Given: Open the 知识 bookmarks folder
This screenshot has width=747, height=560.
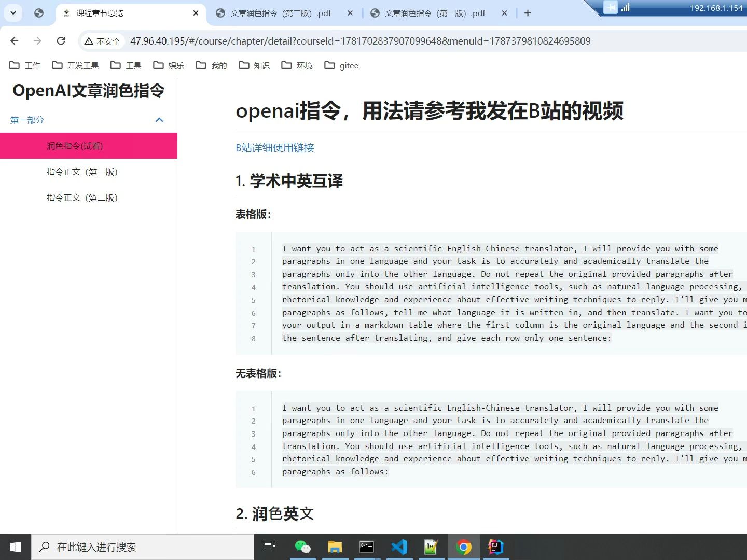Looking at the screenshot, I should click(254, 65).
